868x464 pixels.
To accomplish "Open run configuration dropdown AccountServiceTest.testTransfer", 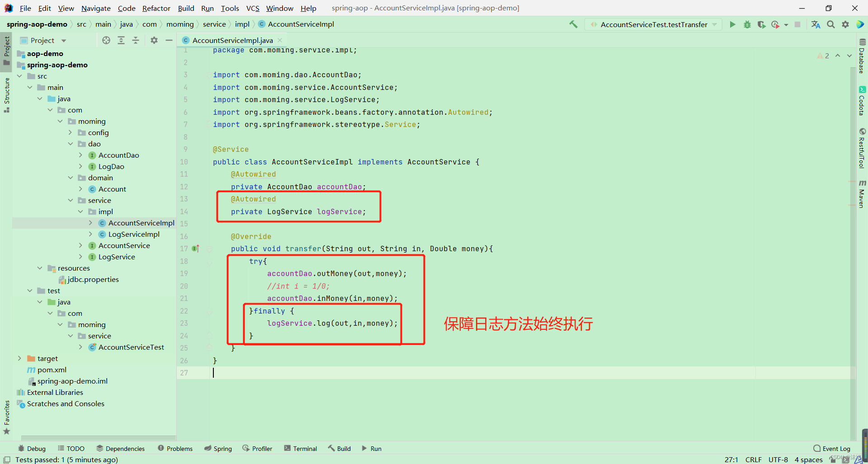I will [654, 24].
